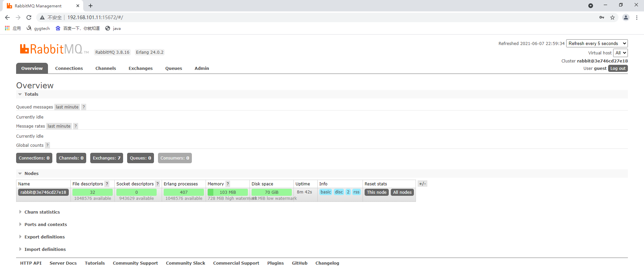Screen dimensions: 644x268
Task: Open help for Message rates
Action: click(75, 126)
